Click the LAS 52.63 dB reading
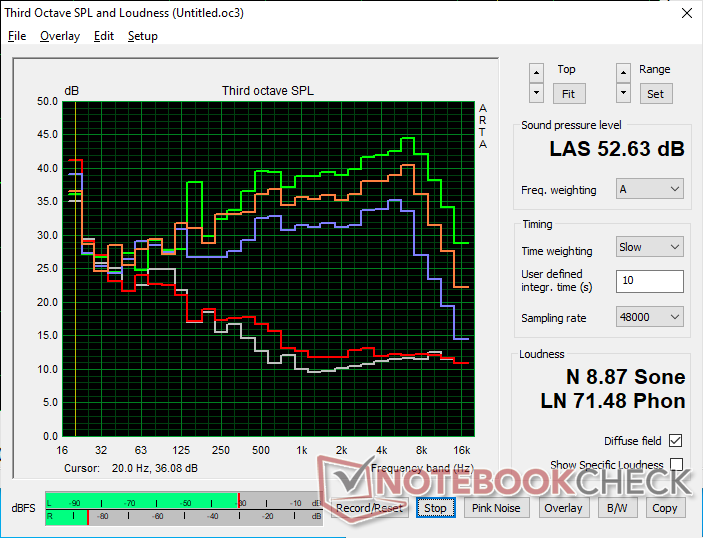The height and width of the screenshot is (538, 703). (x=616, y=149)
